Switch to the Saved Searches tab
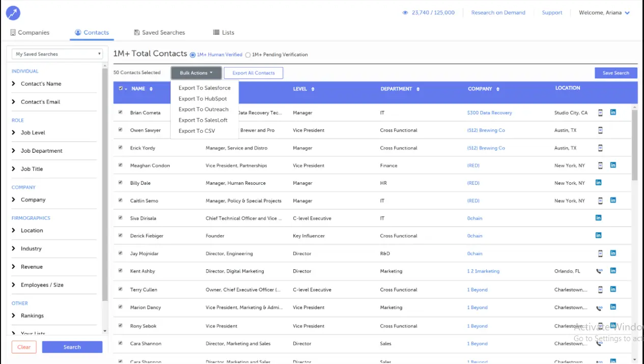 point(159,33)
